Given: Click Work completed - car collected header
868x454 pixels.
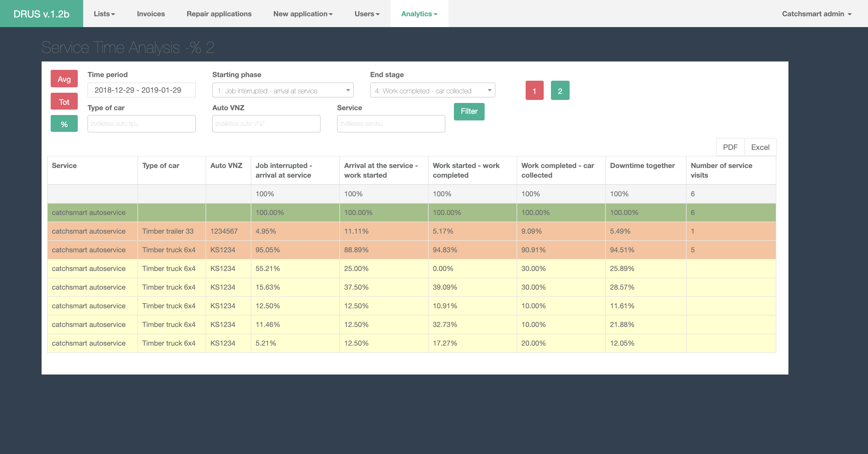Looking at the screenshot, I should [561, 170].
